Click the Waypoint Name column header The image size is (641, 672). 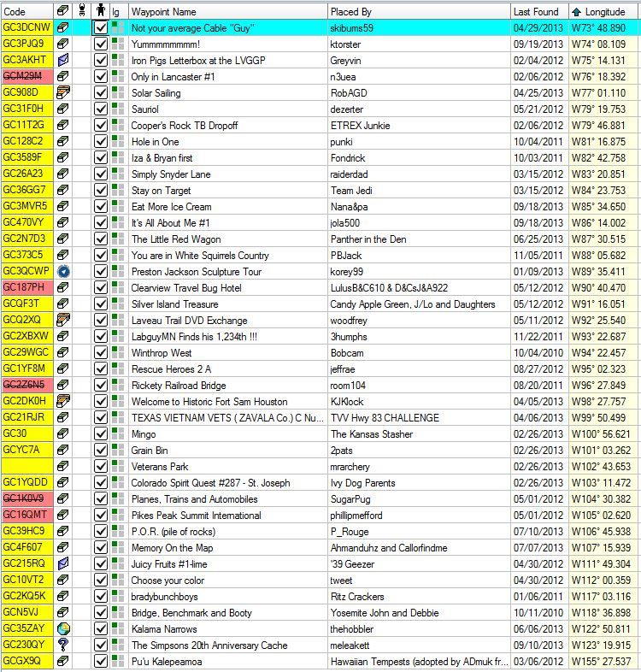pos(163,12)
